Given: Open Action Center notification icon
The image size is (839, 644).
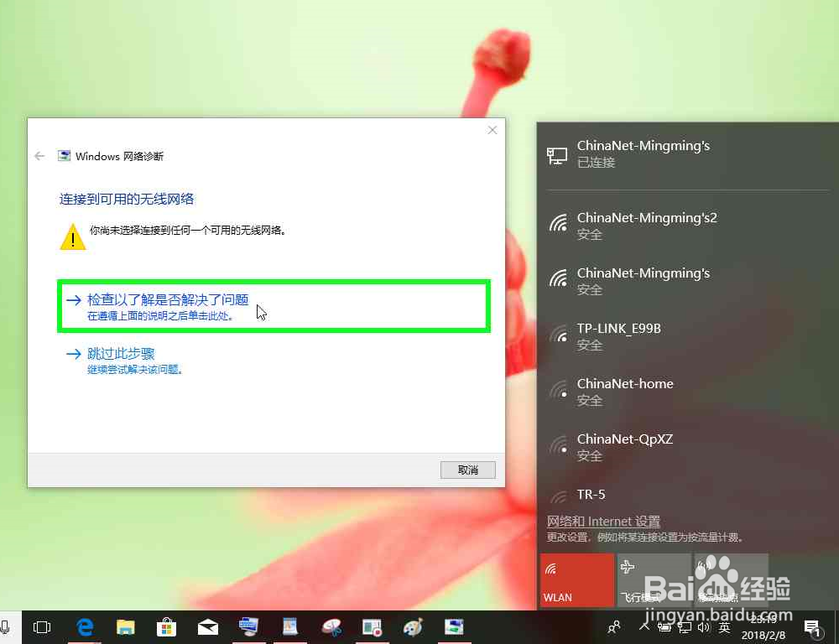Looking at the screenshot, I should click(x=811, y=627).
